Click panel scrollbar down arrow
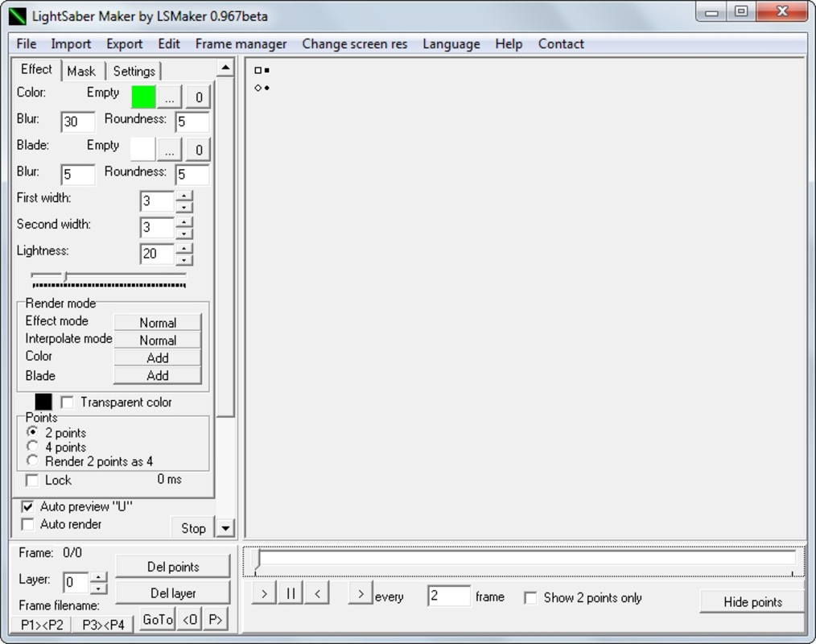The image size is (816, 644). pos(225,528)
